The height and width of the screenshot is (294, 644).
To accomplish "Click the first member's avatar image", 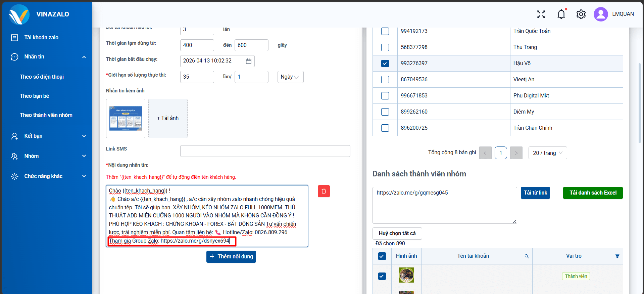I will pyautogui.click(x=406, y=275).
